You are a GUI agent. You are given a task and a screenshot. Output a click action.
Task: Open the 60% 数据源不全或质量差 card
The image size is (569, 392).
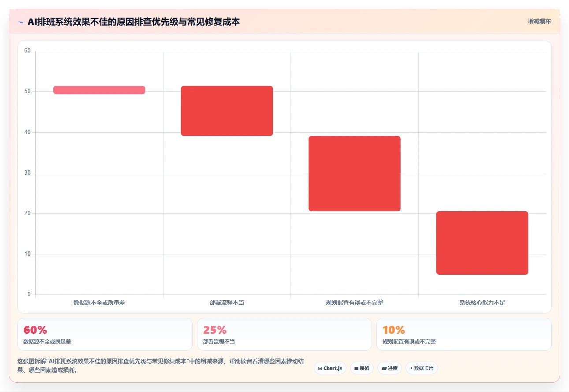coord(105,334)
